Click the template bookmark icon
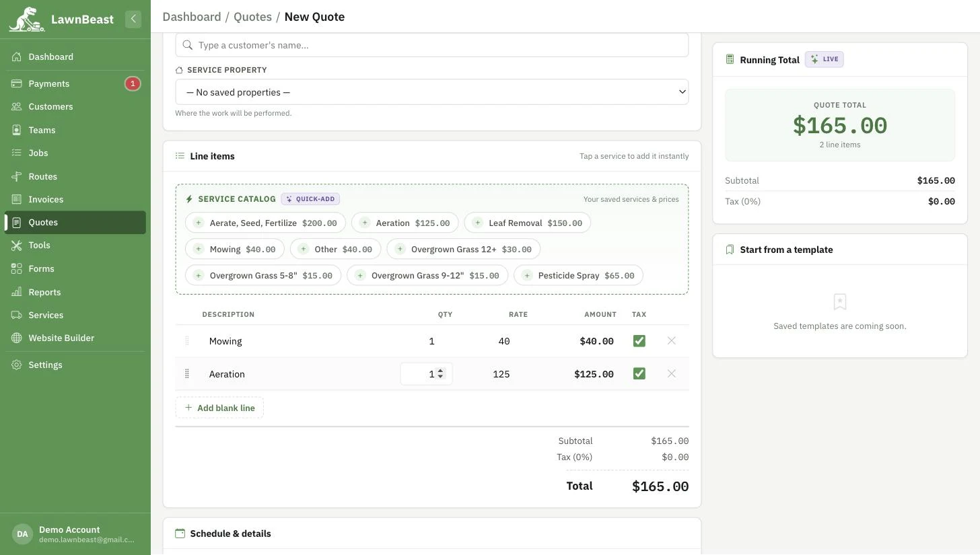980x555 pixels. click(730, 250)
